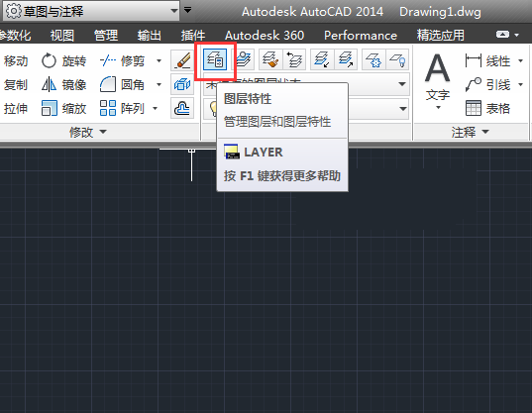Screen dimensions: 532x413
Task: Expand the Text (文字) dropdown arrow
Action: tap(438, 108)
